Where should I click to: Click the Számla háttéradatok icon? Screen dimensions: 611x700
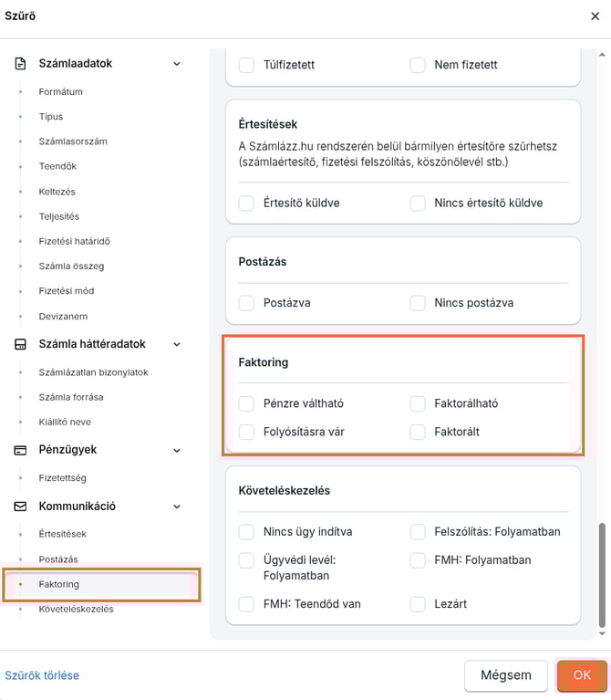20,344
